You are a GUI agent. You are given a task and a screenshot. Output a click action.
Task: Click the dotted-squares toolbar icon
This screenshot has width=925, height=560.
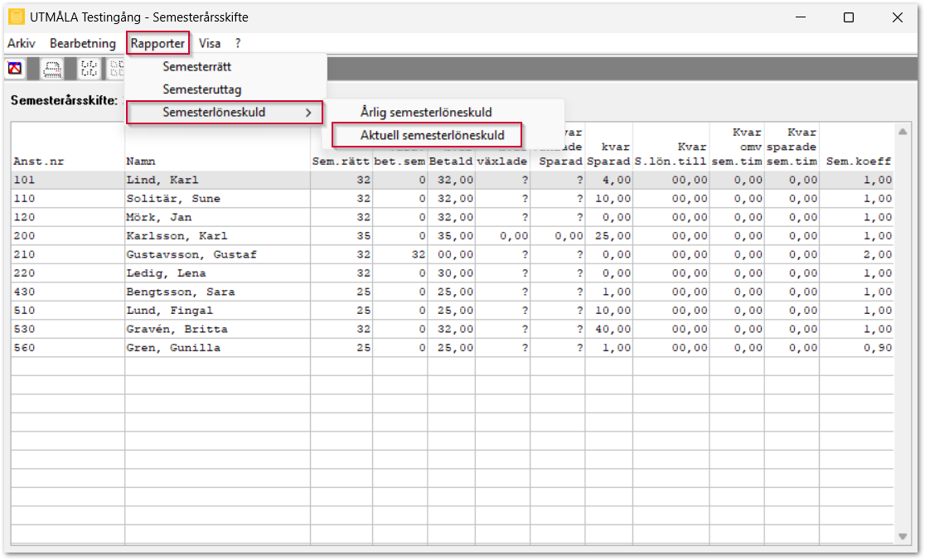(x=89, y=69)
